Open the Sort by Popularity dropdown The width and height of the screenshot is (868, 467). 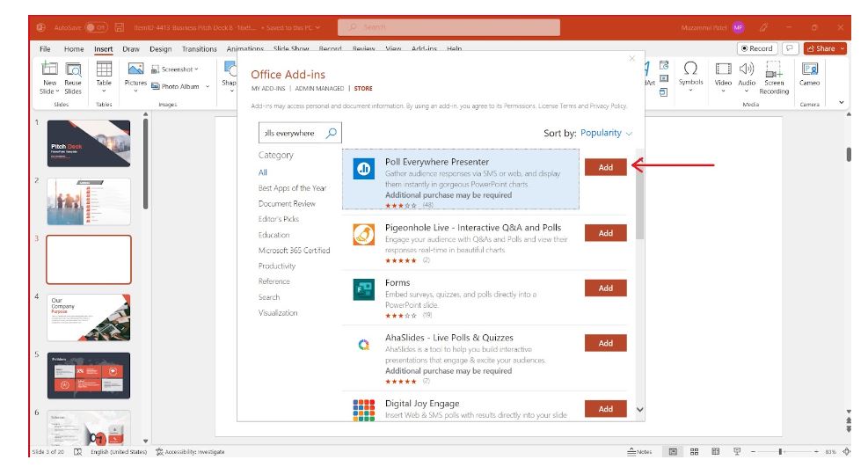coord(606,133)
